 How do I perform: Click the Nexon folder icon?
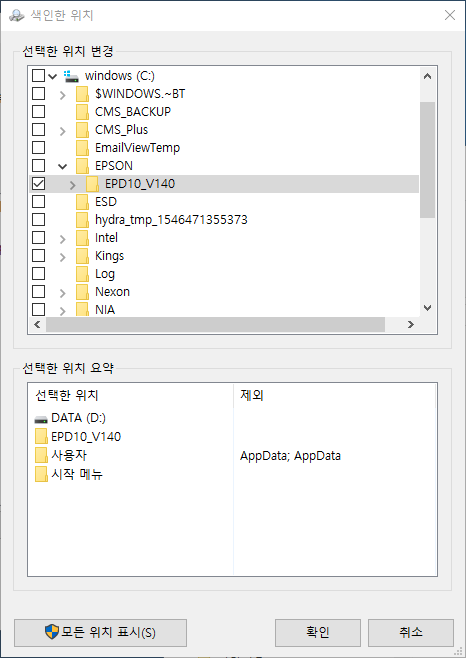(x=82, y=292)
